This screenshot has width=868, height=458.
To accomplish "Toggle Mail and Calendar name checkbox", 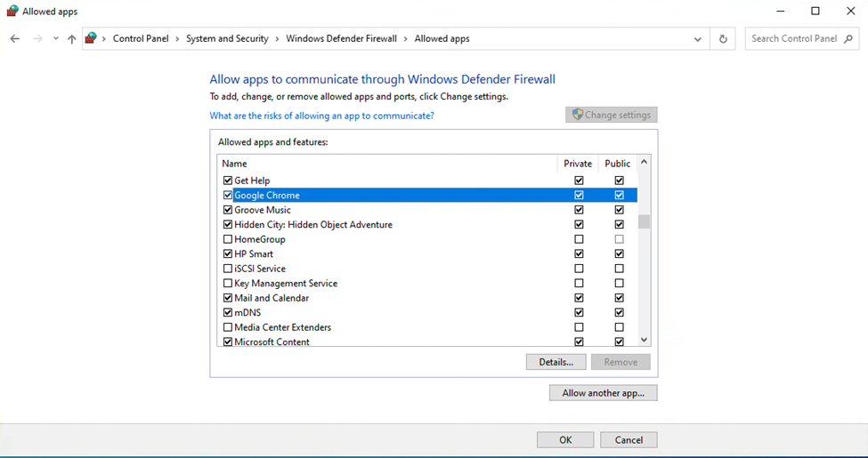I will click(228, 298).
